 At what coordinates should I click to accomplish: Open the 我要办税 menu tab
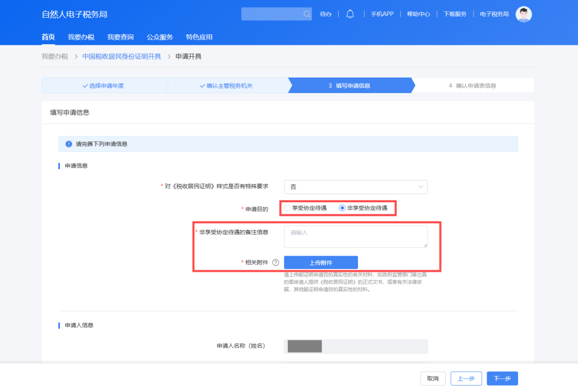pyautogui.click(x=81, y=37)
